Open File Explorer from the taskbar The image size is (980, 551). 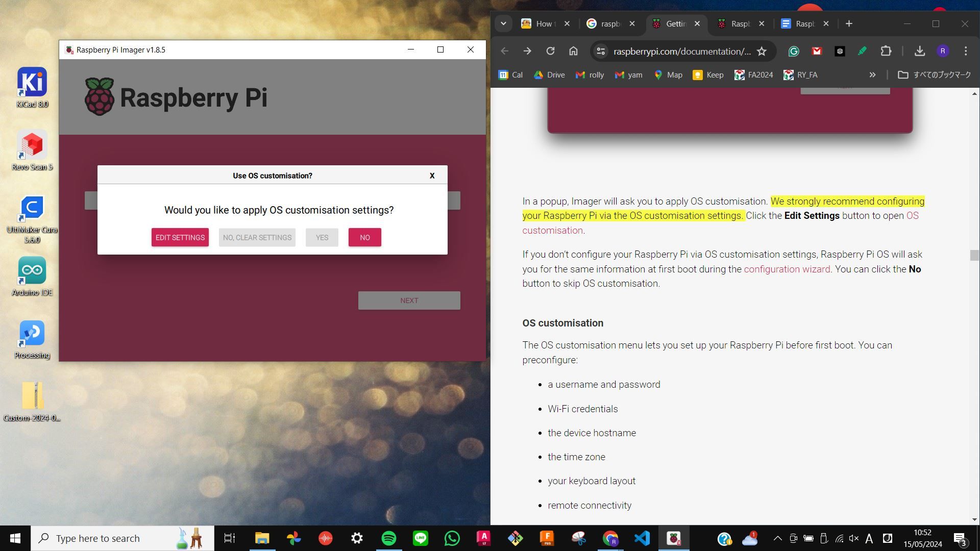(x=262, y=538)
